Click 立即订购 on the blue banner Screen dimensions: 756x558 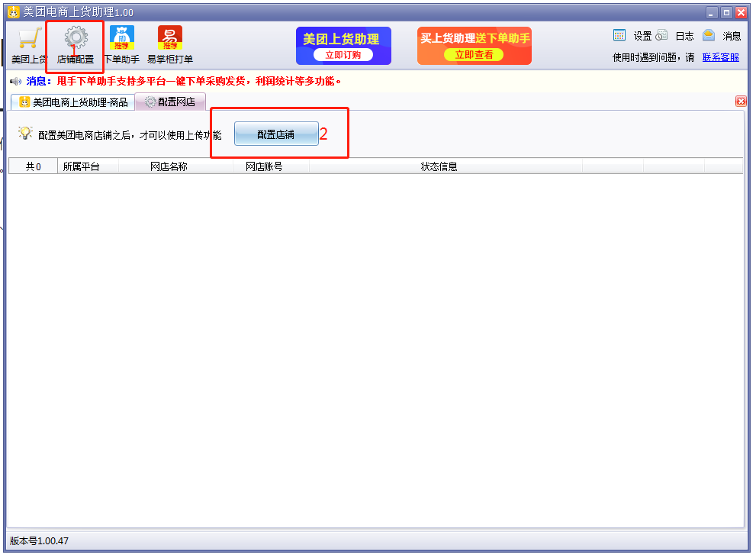click(343, 55)
